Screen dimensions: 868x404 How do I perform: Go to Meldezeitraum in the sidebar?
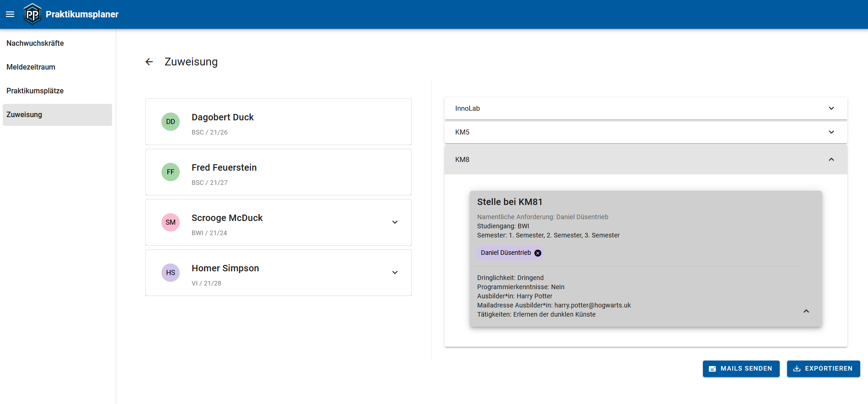pos(31,67)
